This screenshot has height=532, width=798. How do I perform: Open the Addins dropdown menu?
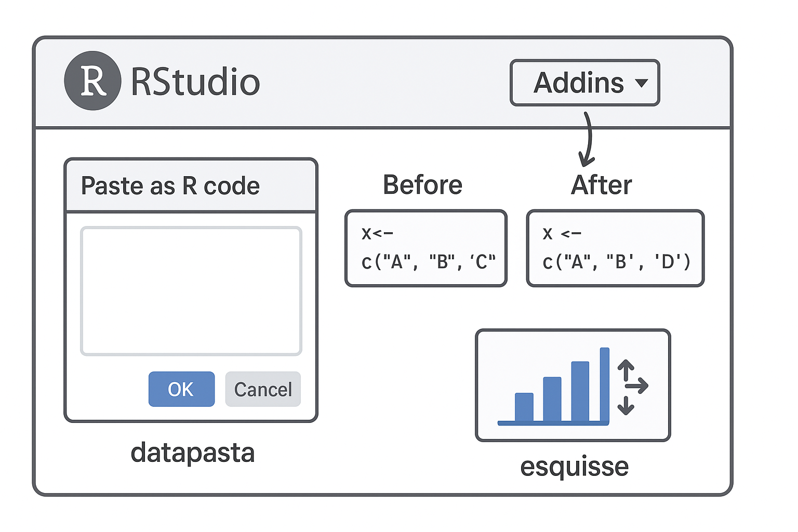click(x=584, y=83)
